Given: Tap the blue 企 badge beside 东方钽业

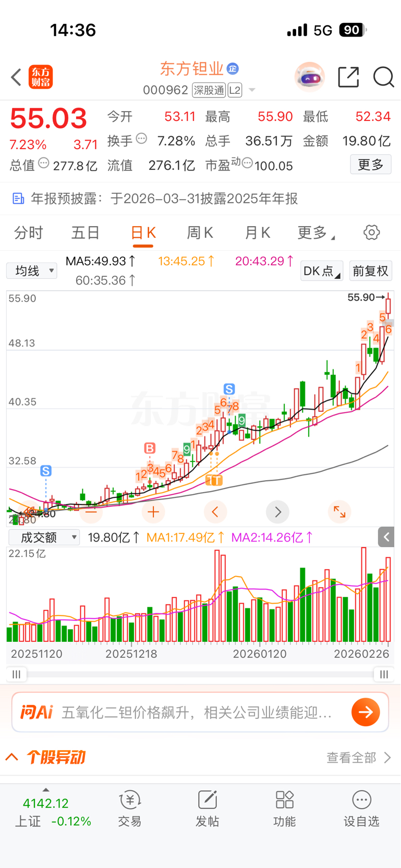Looking at the screenshot, I should point(233,68).
